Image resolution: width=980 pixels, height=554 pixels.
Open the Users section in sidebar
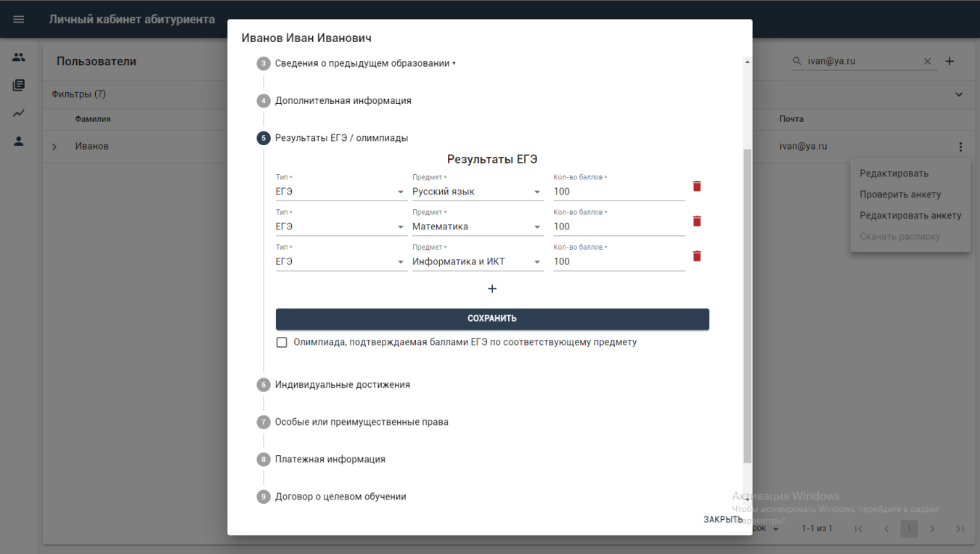point(19,57)
